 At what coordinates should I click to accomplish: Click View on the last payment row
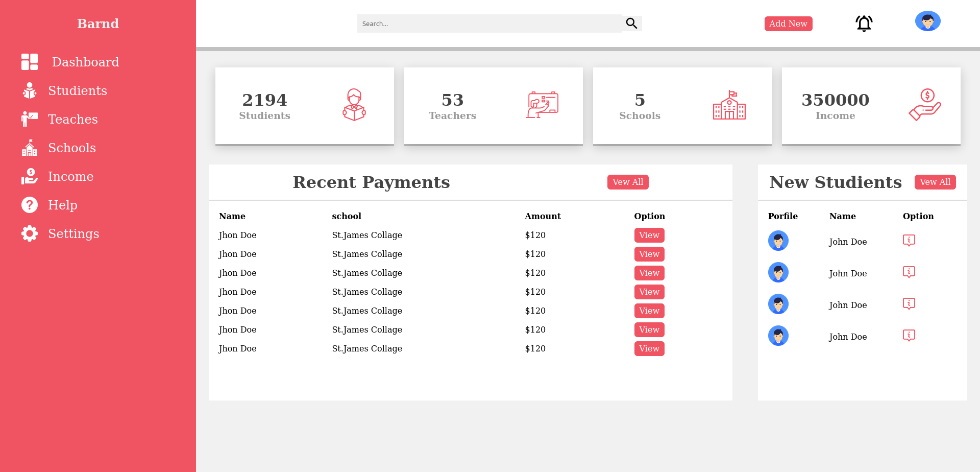(649, 348)
